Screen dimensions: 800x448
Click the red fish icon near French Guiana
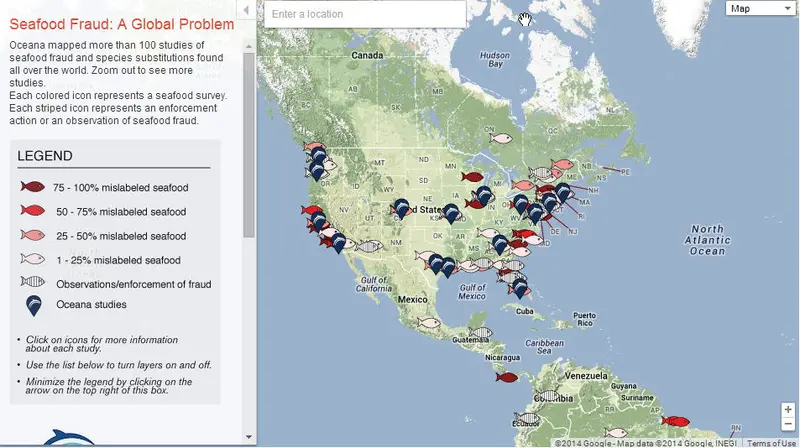tap(676, 421)
